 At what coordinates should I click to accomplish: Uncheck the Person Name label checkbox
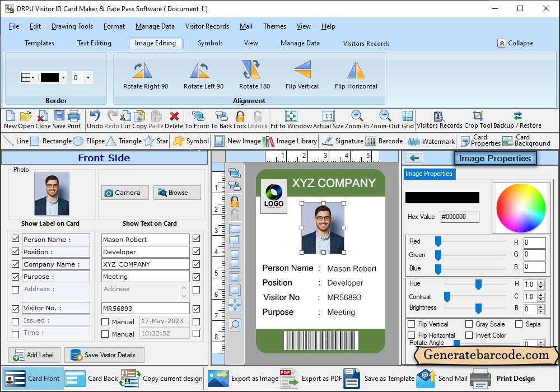pos(15,239)
